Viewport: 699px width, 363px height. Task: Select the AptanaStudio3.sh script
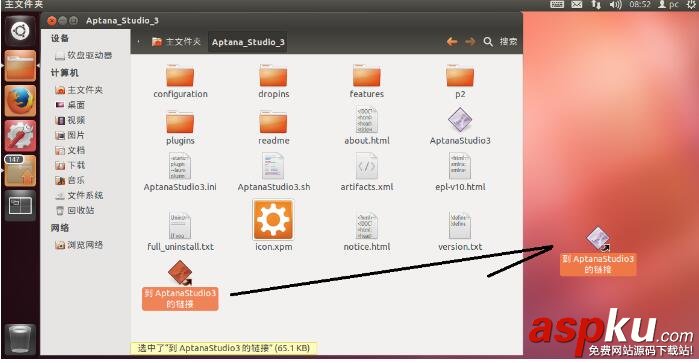tap(274, 173)
